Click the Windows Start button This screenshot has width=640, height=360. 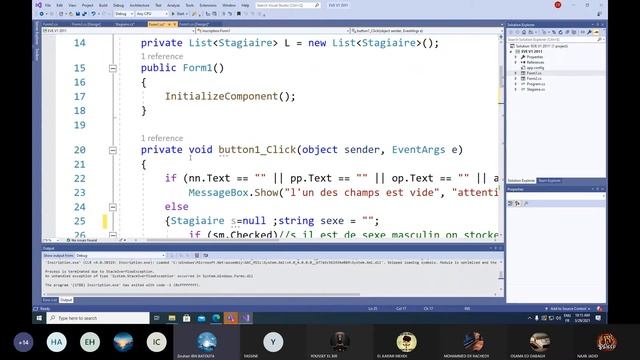coord(39,318)
